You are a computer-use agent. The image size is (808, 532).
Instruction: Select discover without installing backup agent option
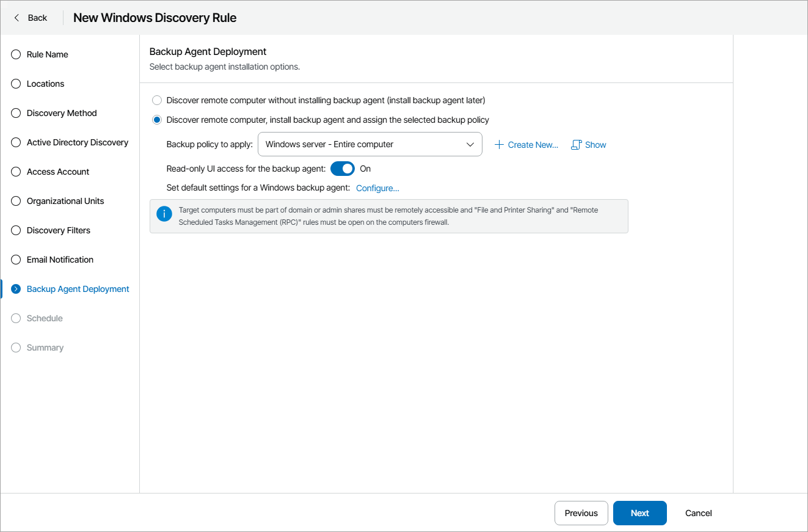coord(157,100)
